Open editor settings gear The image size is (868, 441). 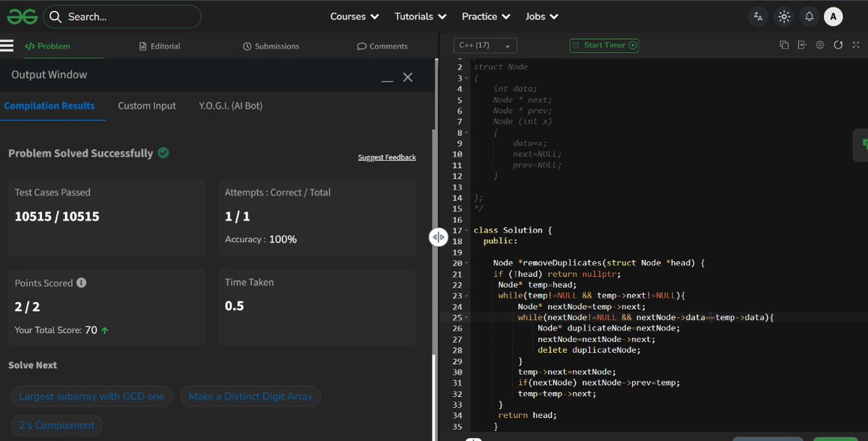[x=820, y=45]
